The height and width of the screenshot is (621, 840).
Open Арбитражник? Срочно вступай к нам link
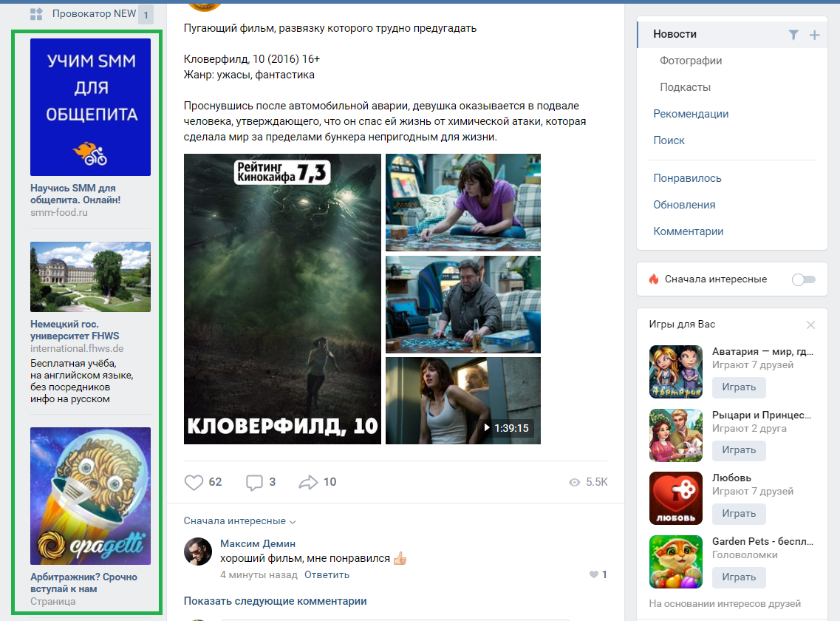[83, 583]
